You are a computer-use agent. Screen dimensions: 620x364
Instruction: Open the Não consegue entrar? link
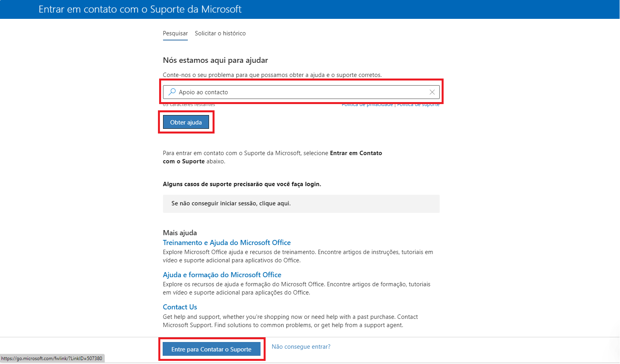301,347
